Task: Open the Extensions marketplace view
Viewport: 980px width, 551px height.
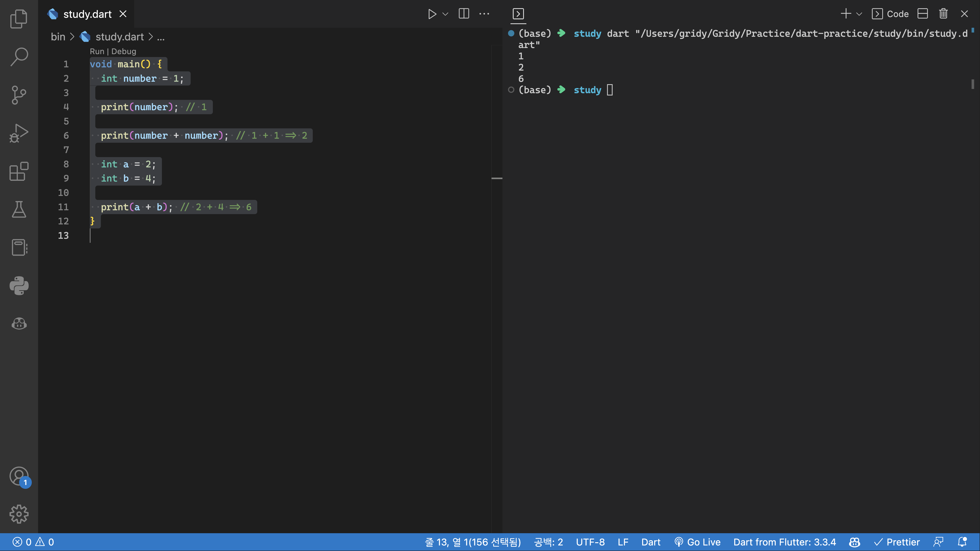Action: click(x=19, y=171)
